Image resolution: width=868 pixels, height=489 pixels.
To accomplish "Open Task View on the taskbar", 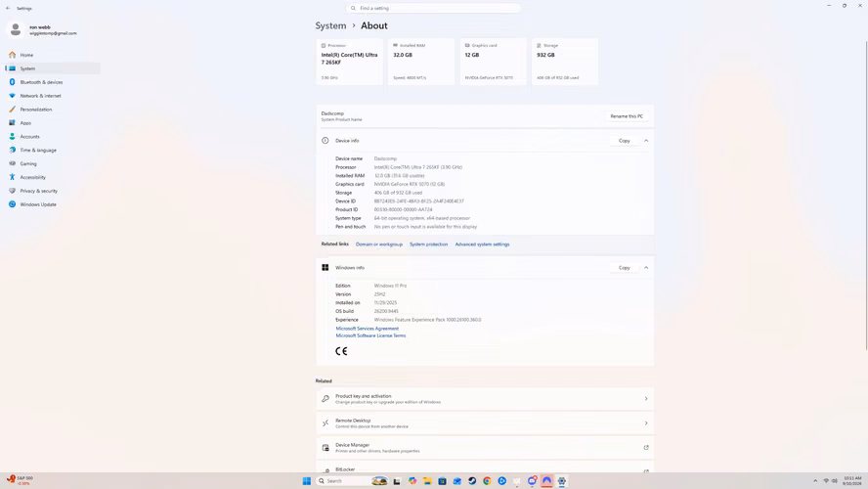I will click(x=397, y=481).
